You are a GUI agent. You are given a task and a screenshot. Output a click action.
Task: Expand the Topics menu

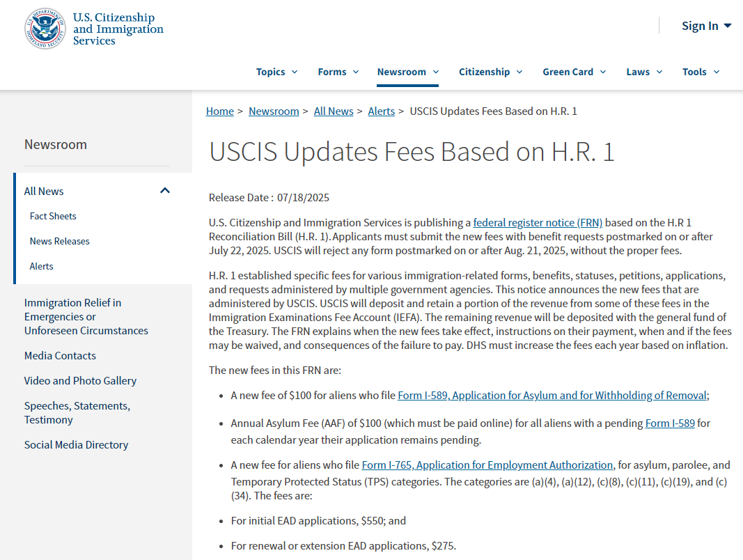tap(276, 72)
